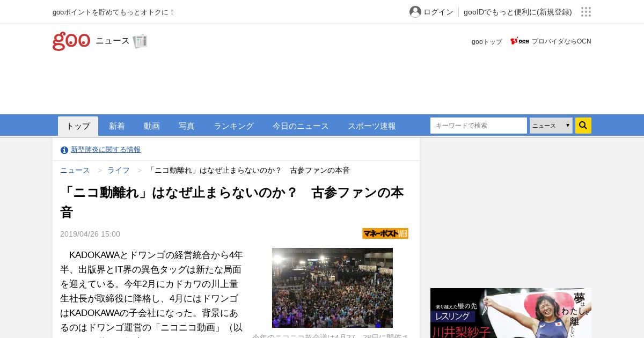Click the goo logo
The image size is (644, 338).
tap(71, 41)
